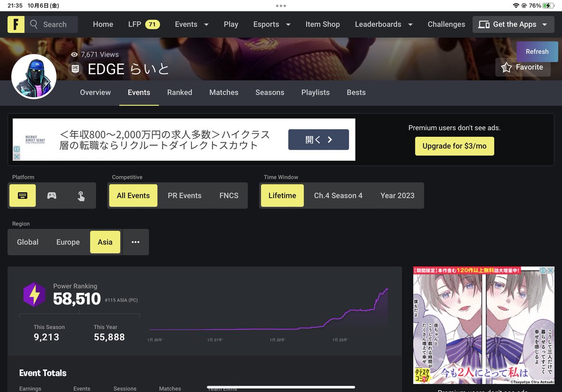Click the Fortnite Tracker F logo
The height and width of the screenshot is (392, 562).
click(16, 24)
